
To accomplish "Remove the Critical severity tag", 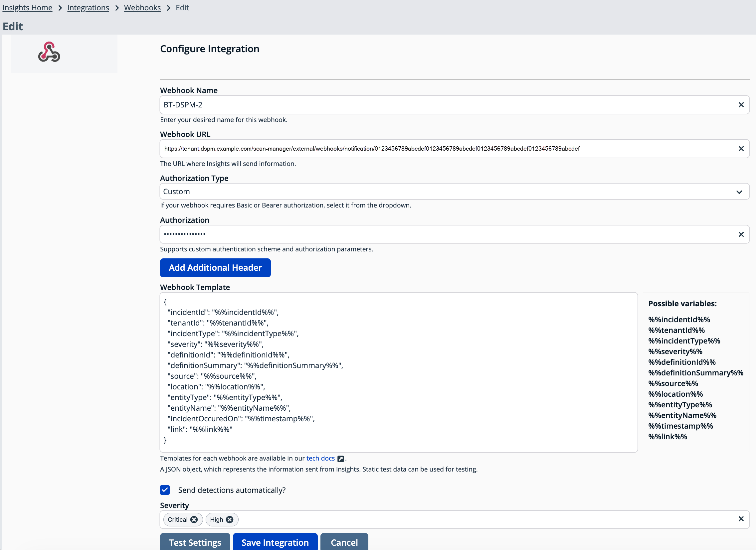I will [x=194, y=520].
